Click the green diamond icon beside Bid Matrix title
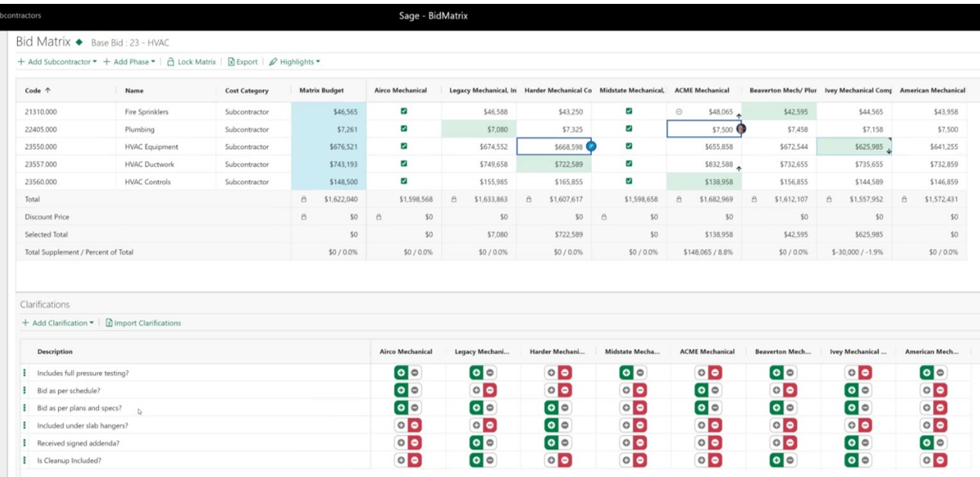This screenshot has height=477, width=980. 79,43
